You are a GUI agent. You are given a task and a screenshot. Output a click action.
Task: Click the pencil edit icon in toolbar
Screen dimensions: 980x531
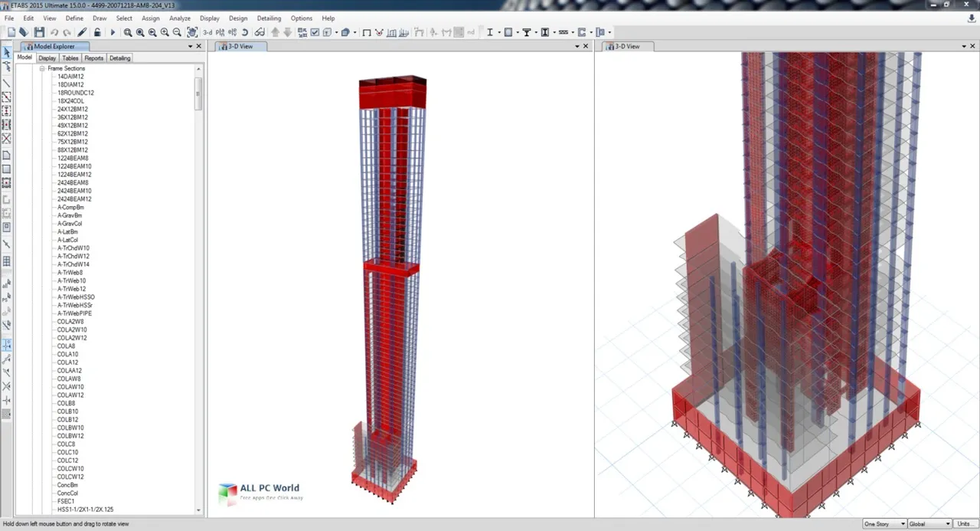tap(81, 32)
